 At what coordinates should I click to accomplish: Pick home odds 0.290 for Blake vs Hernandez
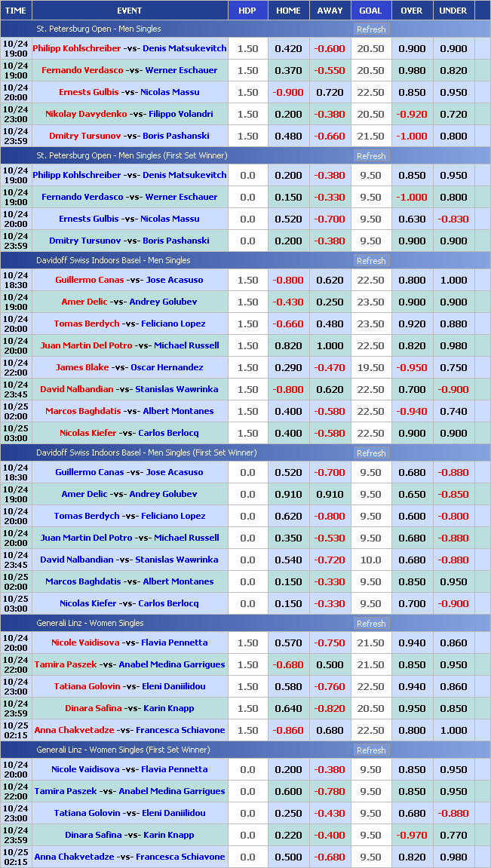[288, 367]
